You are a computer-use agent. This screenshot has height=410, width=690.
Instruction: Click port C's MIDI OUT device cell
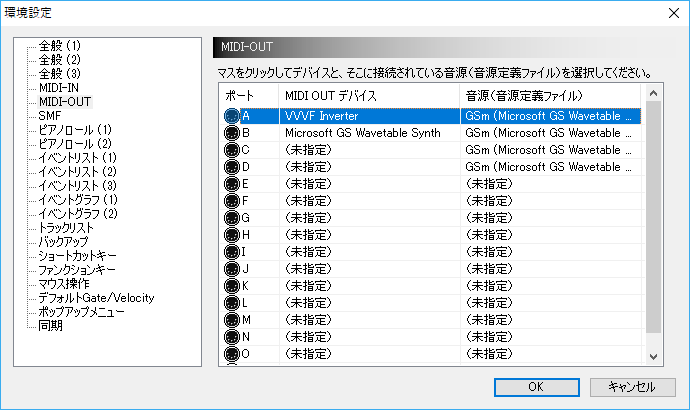[370, 150]
